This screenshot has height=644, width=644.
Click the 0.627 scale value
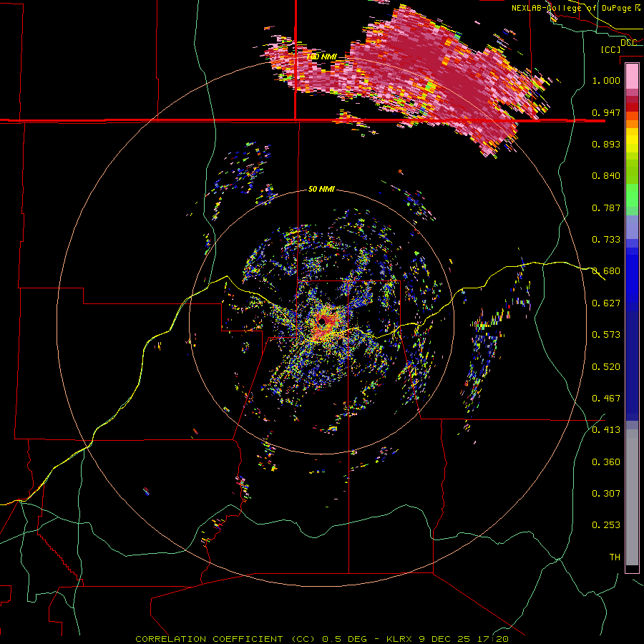pos(606,303)
